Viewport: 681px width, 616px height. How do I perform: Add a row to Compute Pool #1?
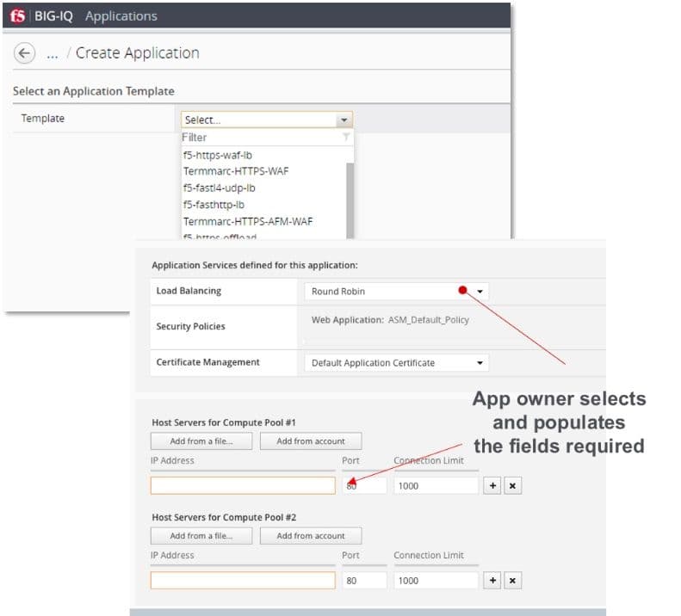point(493,486)
